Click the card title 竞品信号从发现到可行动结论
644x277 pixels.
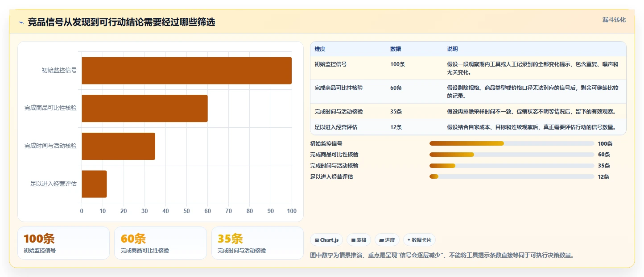(x=121, y=22)
